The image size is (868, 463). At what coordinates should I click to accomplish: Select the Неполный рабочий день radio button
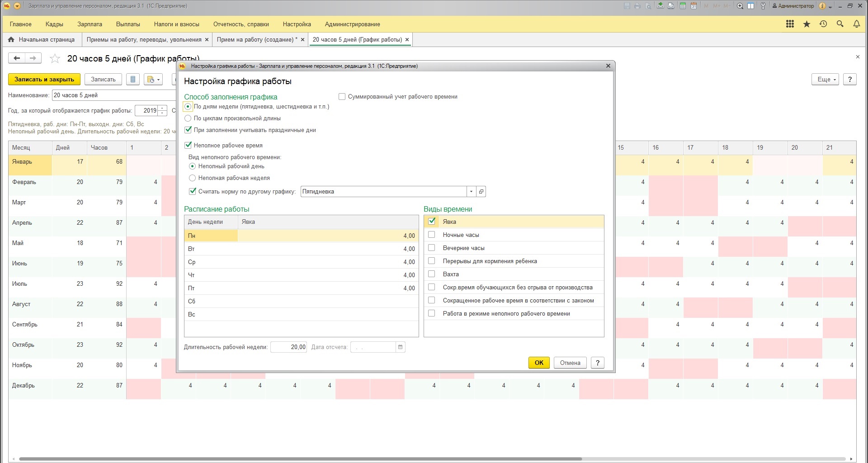click(193, 166)
